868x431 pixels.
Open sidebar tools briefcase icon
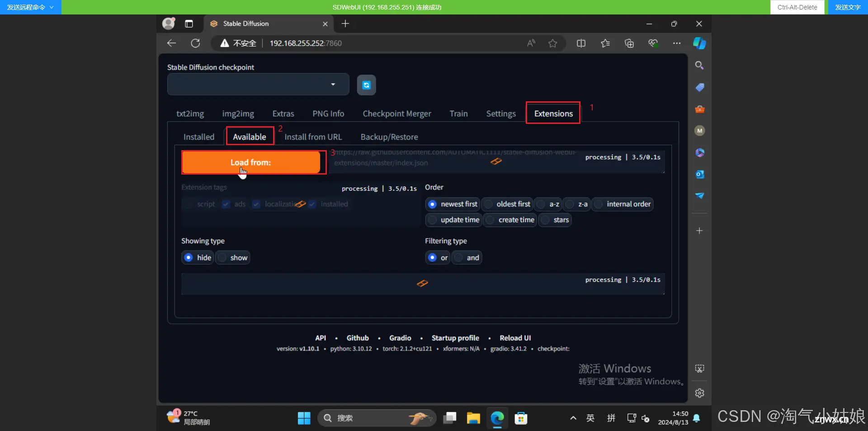pos(699,109)
